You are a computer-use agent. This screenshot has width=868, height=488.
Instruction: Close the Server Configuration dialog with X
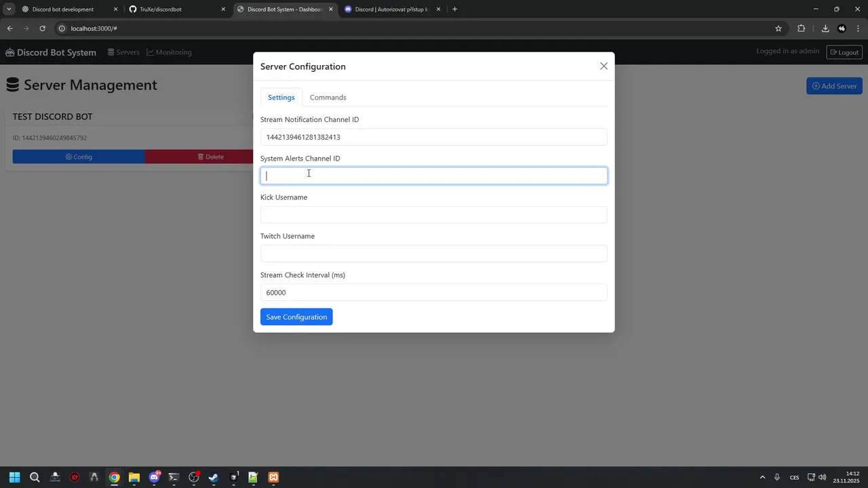tap(604, 66)
